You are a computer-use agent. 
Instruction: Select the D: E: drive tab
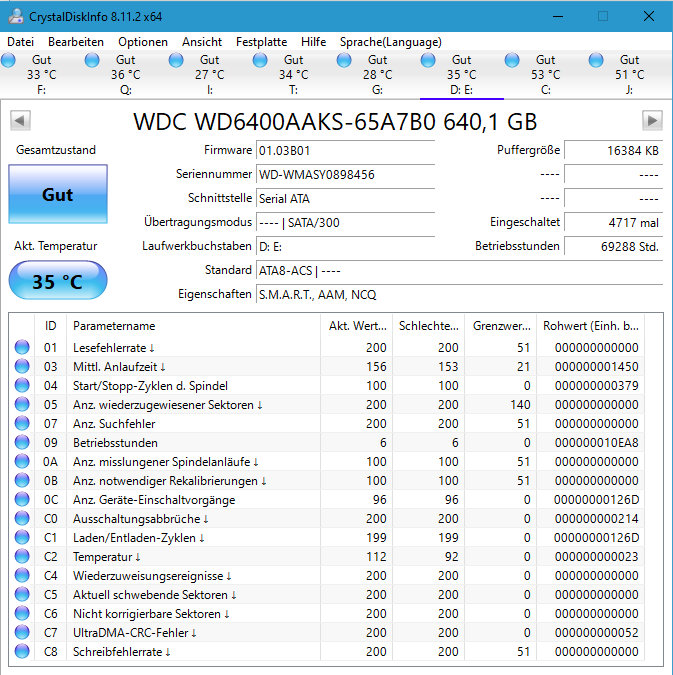(x=462, y=75)
